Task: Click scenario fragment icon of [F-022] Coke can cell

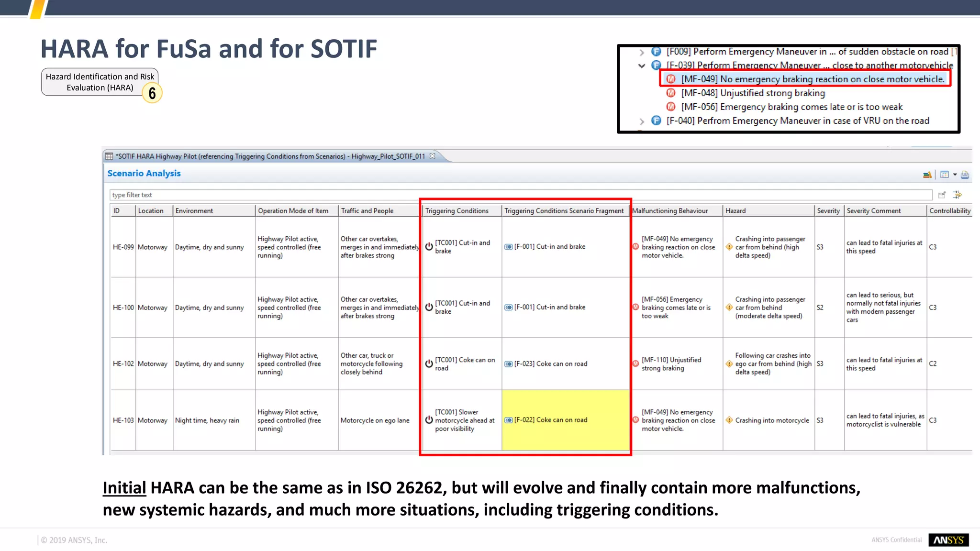Action: coord(508,420)
